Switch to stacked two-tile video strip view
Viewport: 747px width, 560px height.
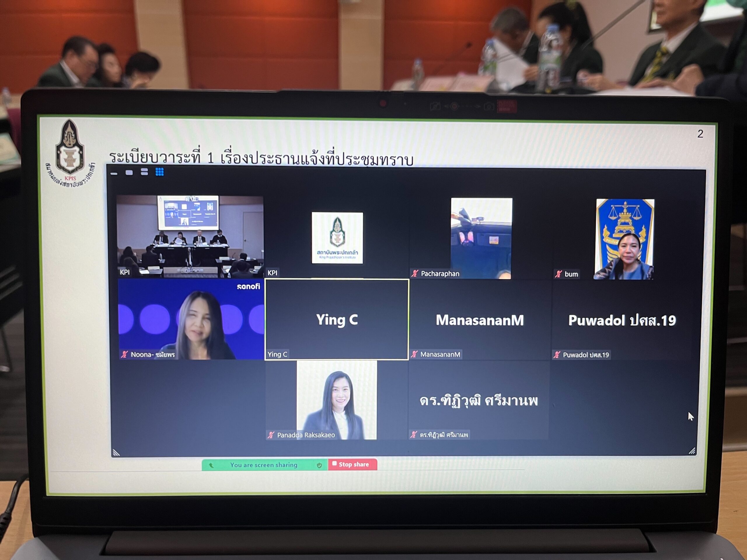[x=144, y=172]
